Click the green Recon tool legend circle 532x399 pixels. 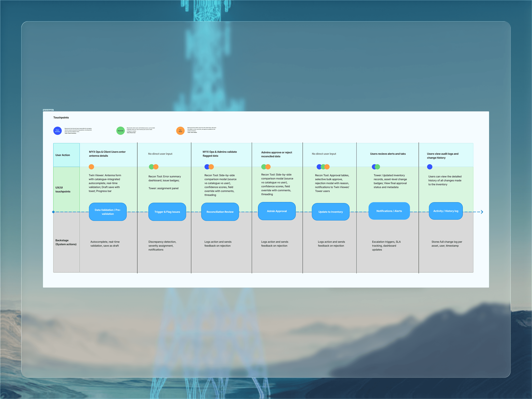coord(121,131)
